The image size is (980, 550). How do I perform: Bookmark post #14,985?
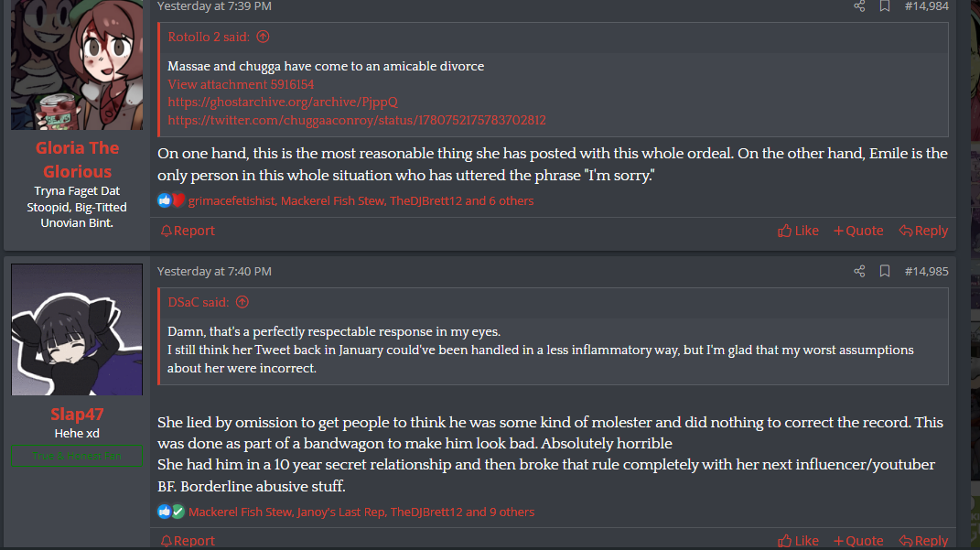tap(885, 271)
